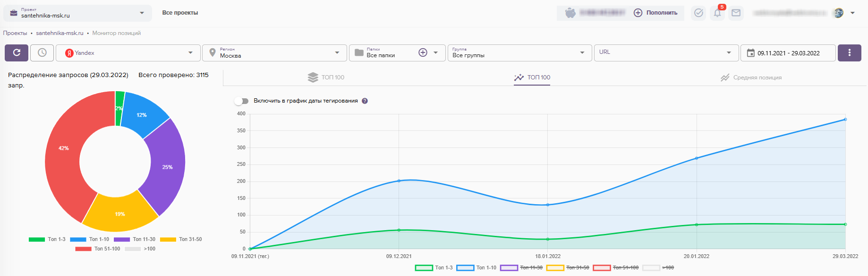Click the purple refresh data button
The width and height of the screenshot is (868, 276).
tap(17, 53)
